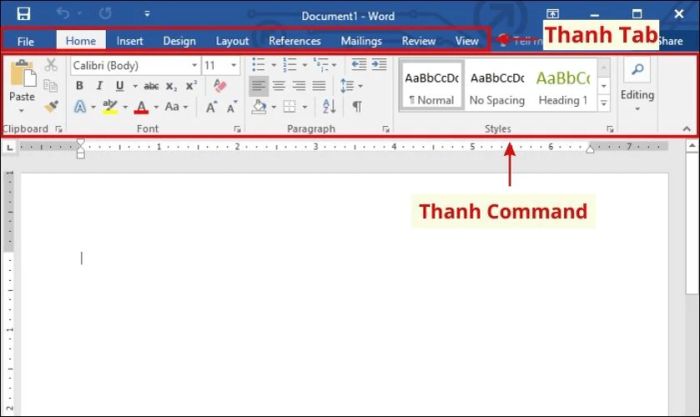Toggle Subscript formatting
This screenshot has width=700, height=417.
[171, 86]
